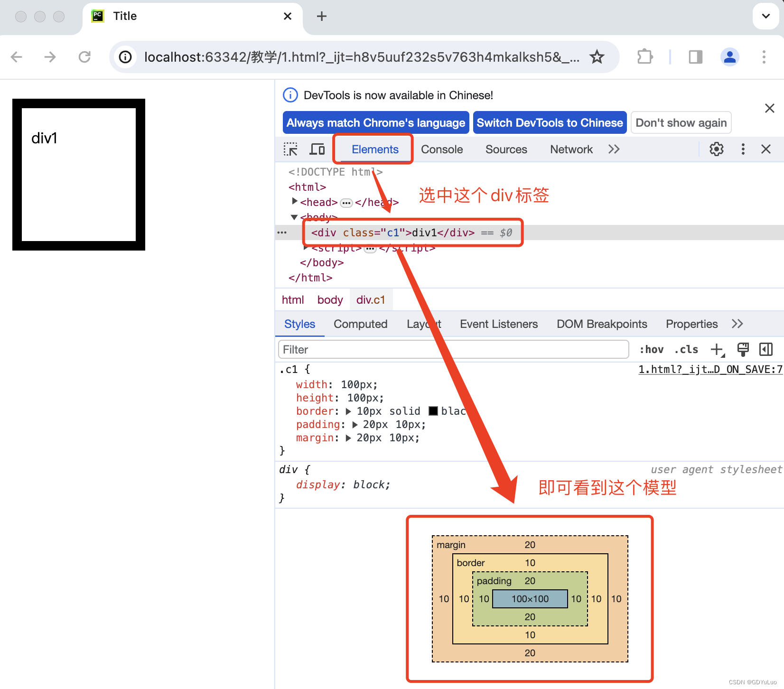Viewport: 784px width, 689px height.
Task: Click the address bar URL
Action: point(362,57)
